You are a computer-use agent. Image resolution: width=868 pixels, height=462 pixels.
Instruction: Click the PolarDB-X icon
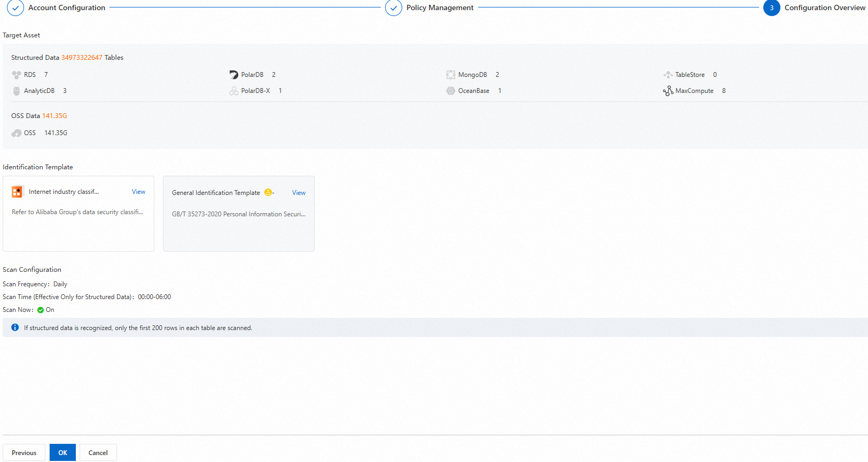233,91
